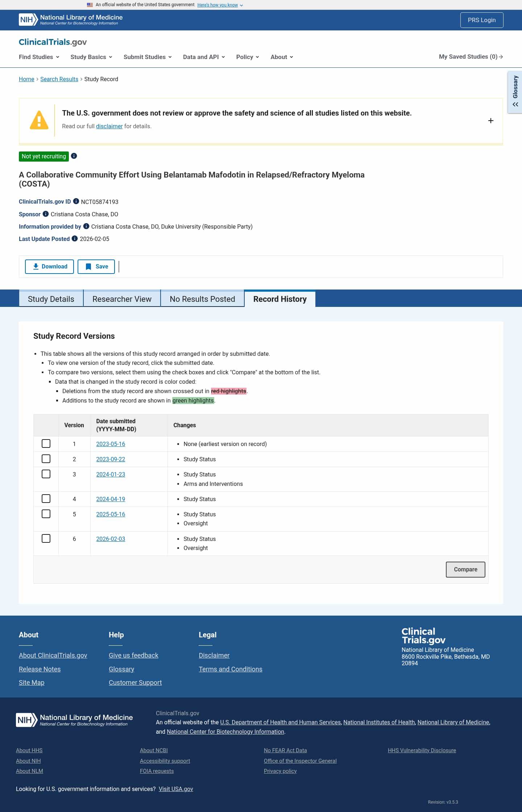Expand the disclaimer banner with plus icon
Screen dimensions: 522x812
pos(491,121)
